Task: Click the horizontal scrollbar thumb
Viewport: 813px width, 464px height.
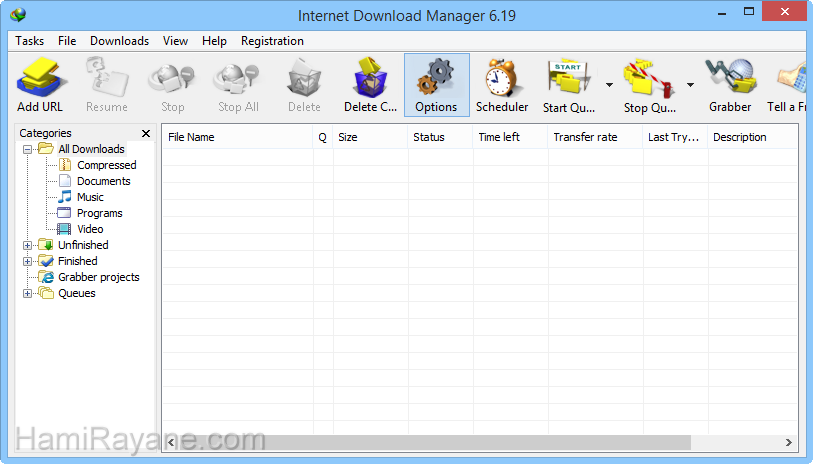Action: pyautogui.click(x=434, y=442)
